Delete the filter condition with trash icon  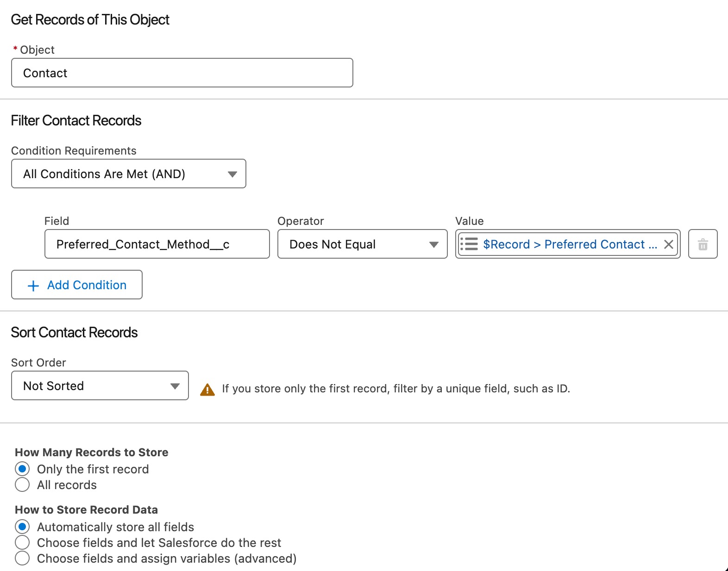[703, 244]
